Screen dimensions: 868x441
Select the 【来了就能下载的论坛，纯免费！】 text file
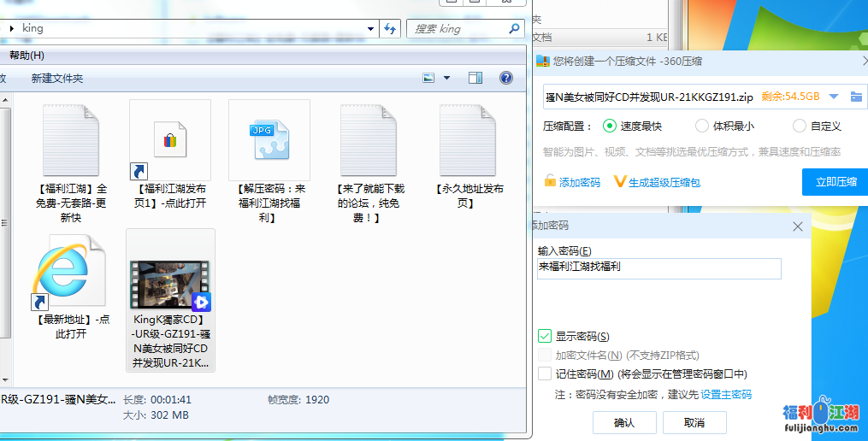[368, 162]
